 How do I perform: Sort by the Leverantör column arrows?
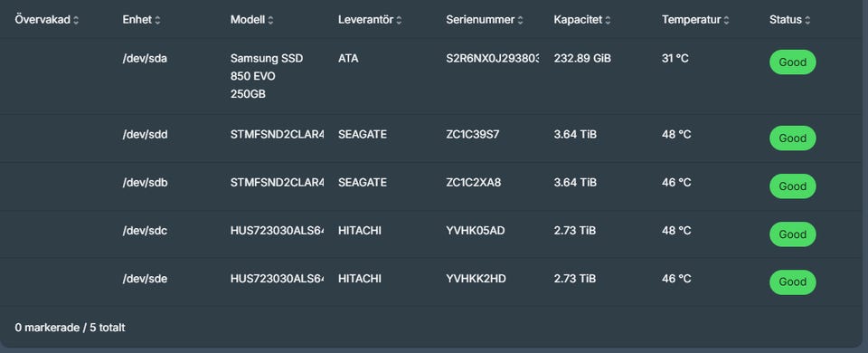[399, 21]
